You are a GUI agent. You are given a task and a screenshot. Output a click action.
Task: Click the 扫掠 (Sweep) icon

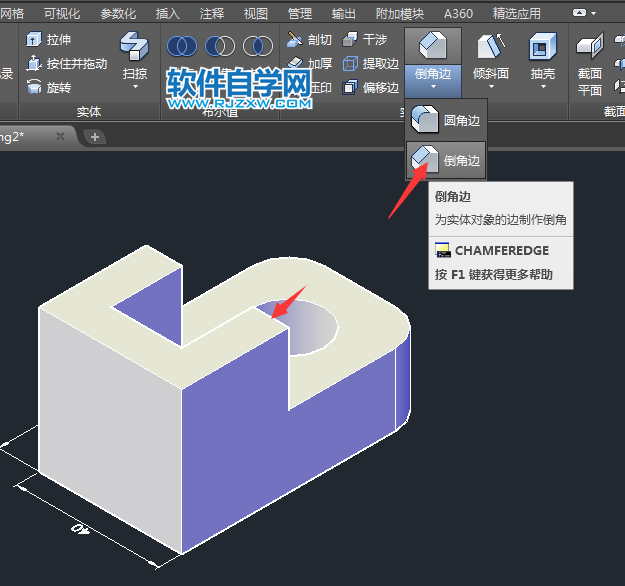(x=132, y=46)
